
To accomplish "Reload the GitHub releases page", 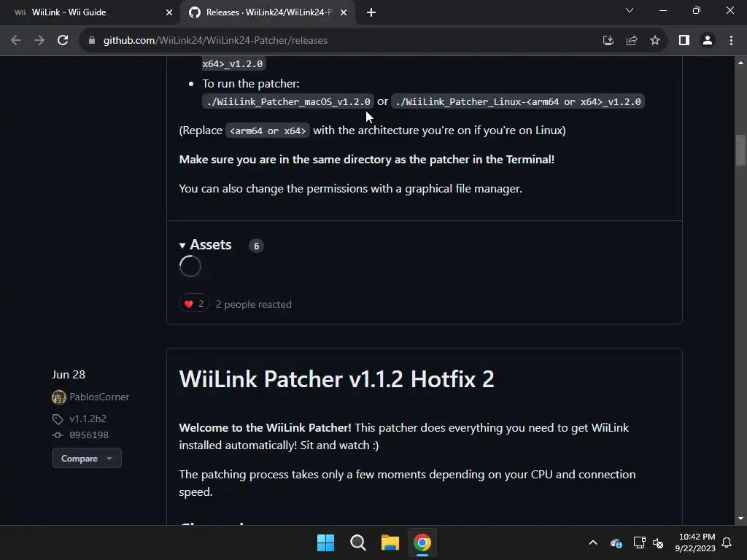I will (63, 41).
